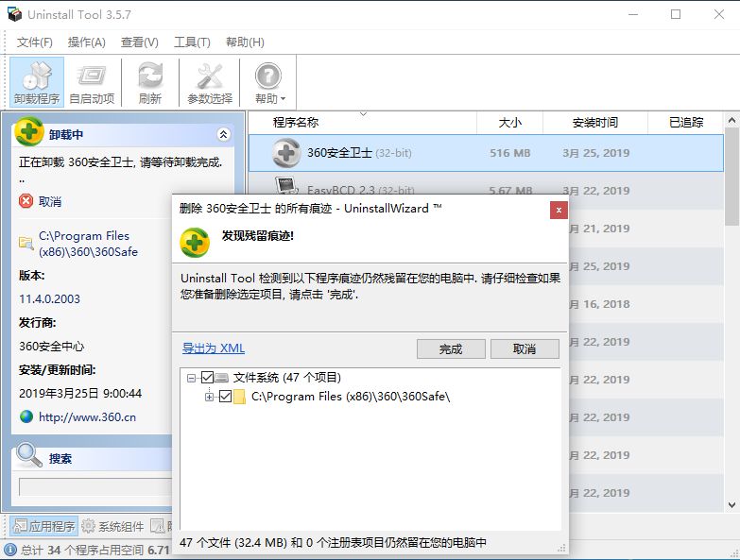
Task: Click the 取消 button in the wizard
Action: (x=525, y=348)
